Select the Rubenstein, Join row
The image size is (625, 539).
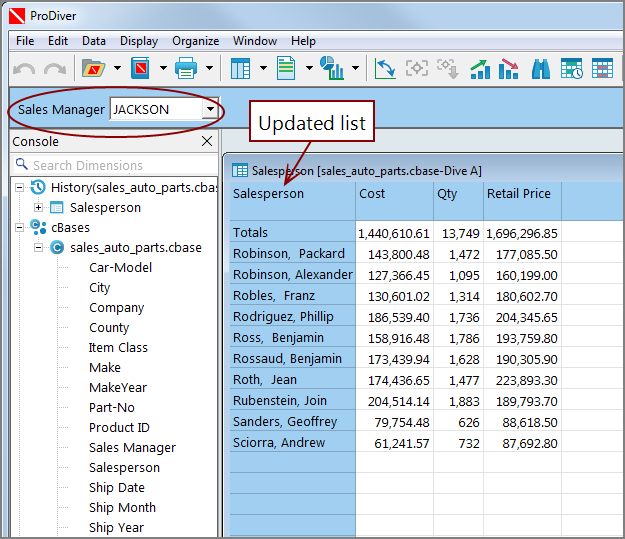click(x=279, y=400)
